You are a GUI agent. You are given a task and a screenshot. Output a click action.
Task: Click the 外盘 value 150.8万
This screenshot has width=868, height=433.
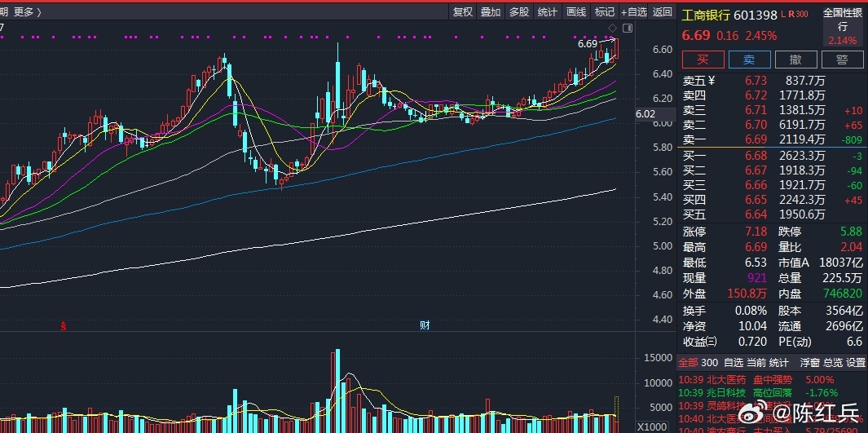(748, 294)
